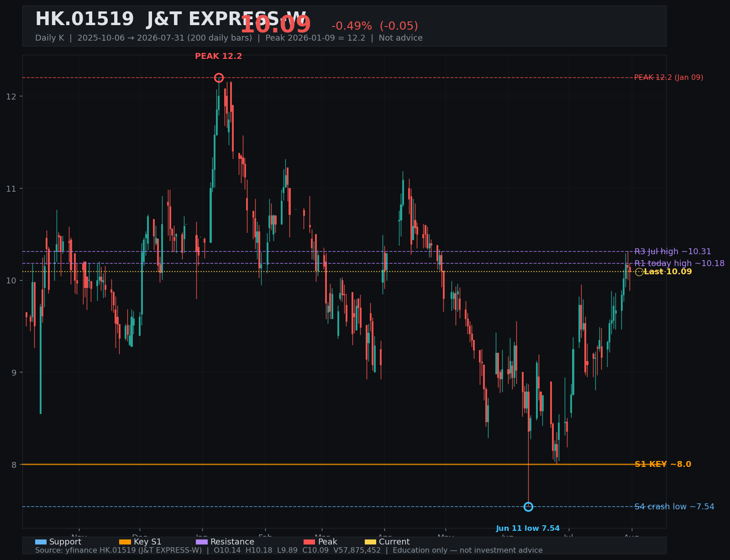This screenshot has width=730, height=560.
Task: Click the "Key S1" legend label
Action: tap(147, 542)
